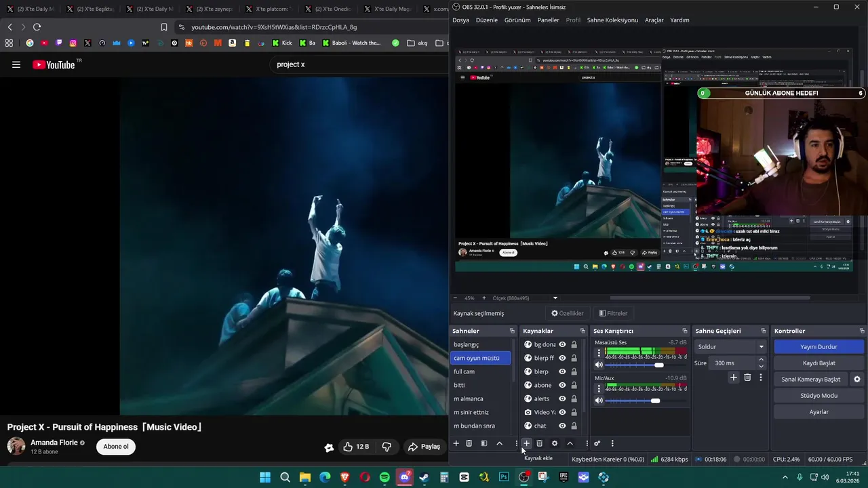Move source up in Kaynaklar toolbar
Viewport: 868px width, 488px height.
(570, 443)
